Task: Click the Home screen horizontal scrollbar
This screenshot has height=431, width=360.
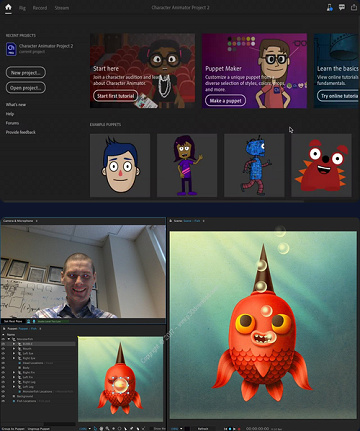Action: click(x=153, y=201)
